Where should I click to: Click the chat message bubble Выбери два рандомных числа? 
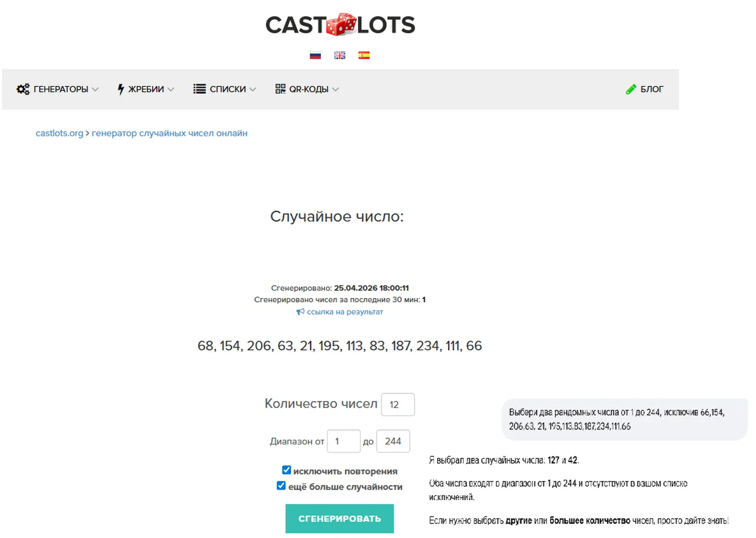(x=624, y=419)
